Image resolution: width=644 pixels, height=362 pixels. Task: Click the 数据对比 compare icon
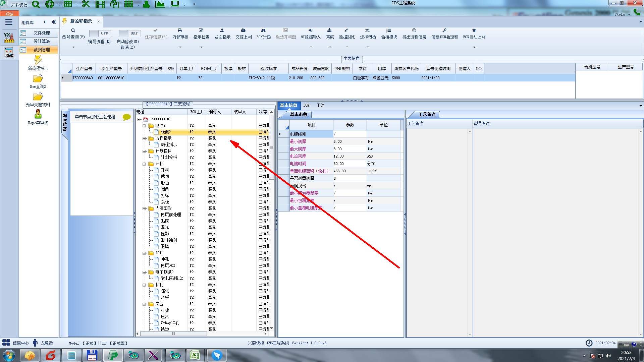[346, 31]
